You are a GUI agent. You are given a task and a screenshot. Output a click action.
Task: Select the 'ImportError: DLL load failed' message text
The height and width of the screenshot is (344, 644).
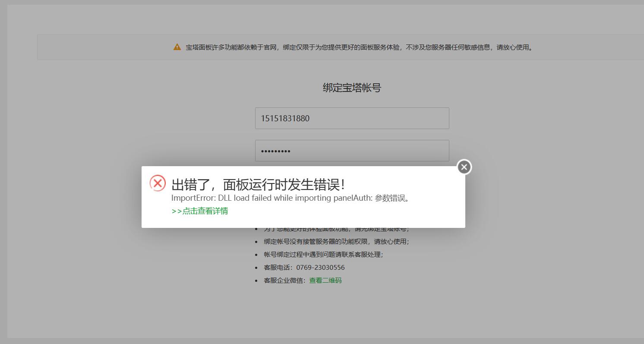pyautogui.click(x=290, y=199)
